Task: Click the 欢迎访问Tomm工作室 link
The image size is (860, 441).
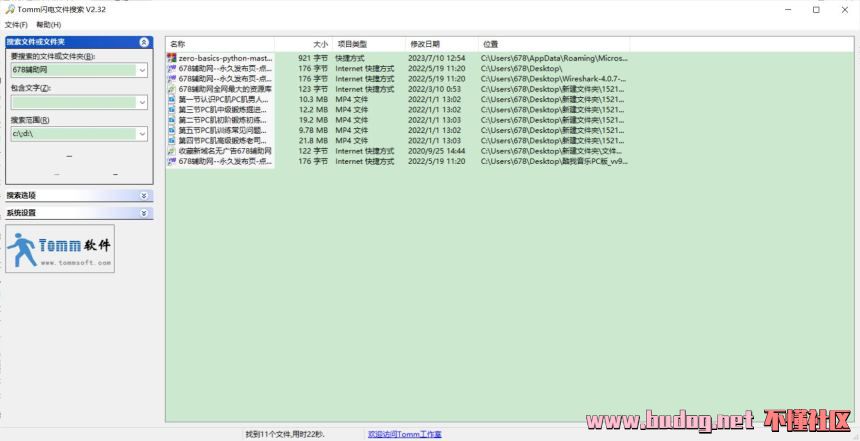Action: coord(404,435)
